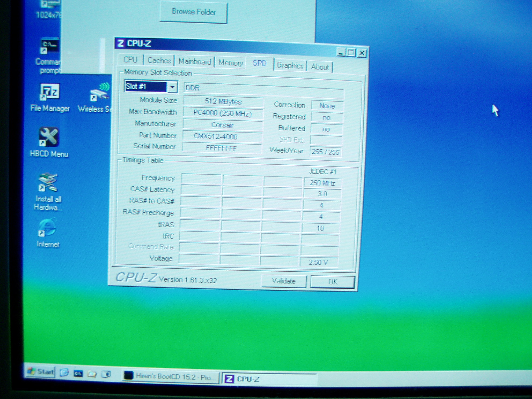Click the Validate button
Screen dimensions: 532x399
(x=283, y=281)
